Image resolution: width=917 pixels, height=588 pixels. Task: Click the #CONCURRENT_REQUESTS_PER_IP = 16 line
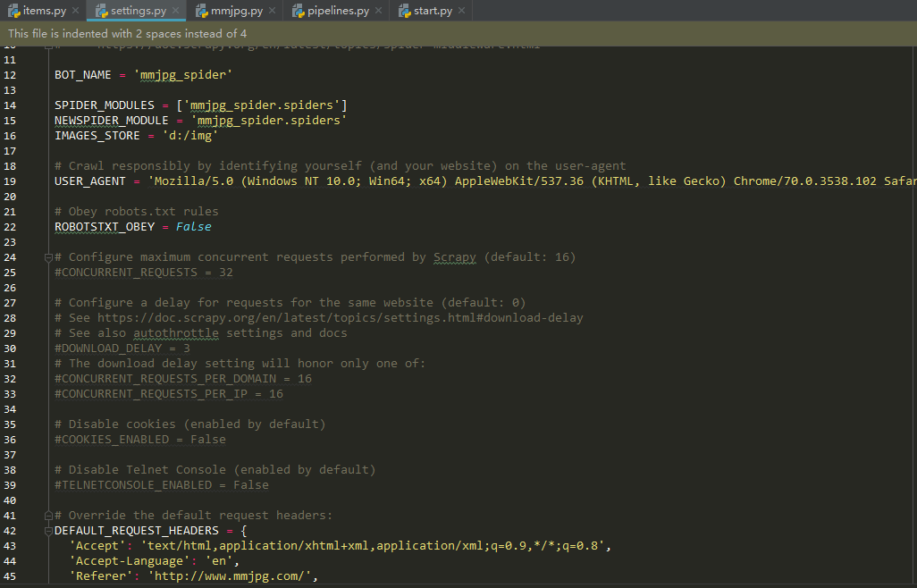(168, 394)
